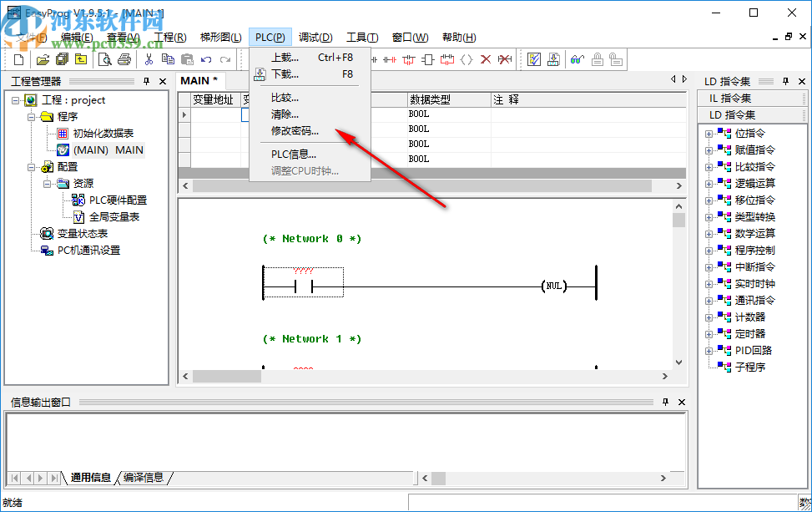
Task: Pin the 工程管理器 panel
Action: [147, 81]
